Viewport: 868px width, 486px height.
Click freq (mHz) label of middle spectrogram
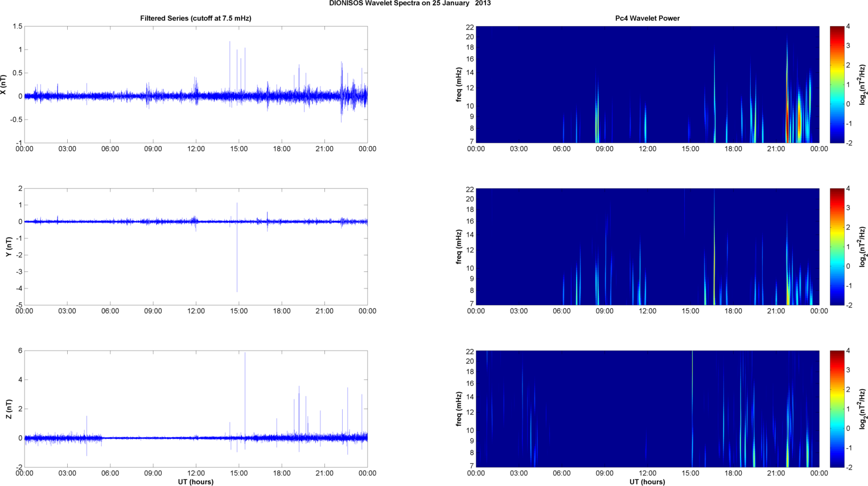click(459, 246)
